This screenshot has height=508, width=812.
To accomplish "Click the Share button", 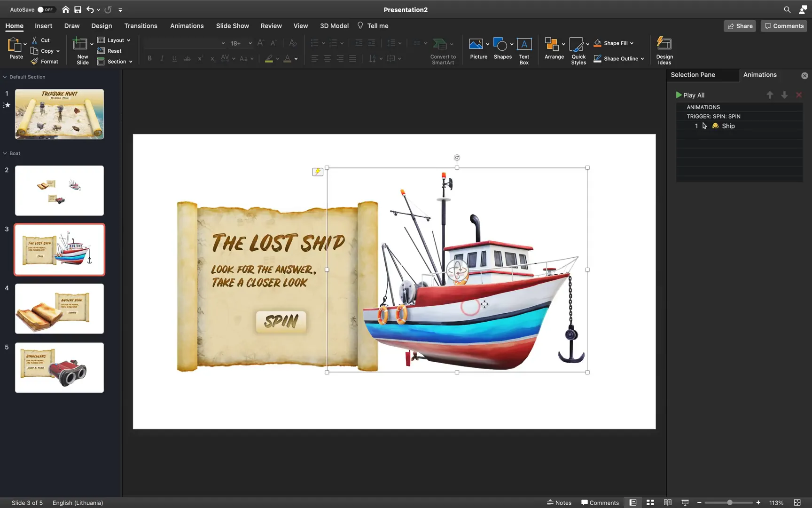I will tap(740, 26).
